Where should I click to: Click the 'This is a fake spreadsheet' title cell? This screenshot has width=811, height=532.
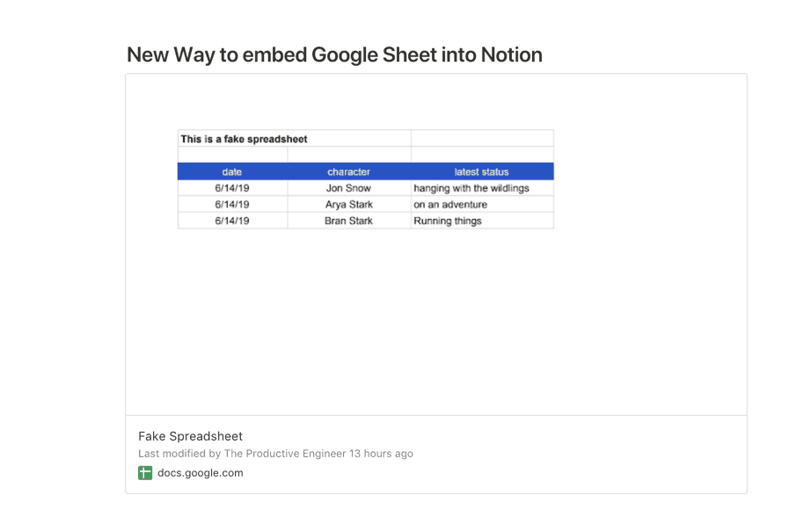coord(295,139)
